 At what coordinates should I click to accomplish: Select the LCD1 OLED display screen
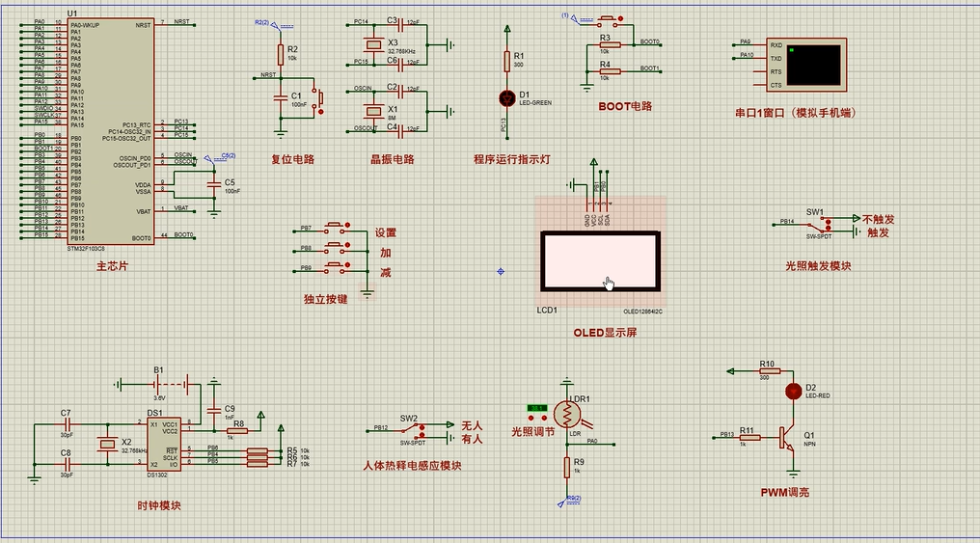coord(600,261)
